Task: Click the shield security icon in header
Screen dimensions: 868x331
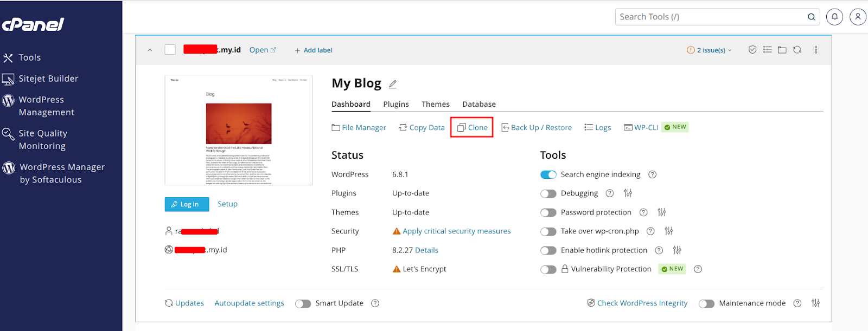Action: (752, 50)
